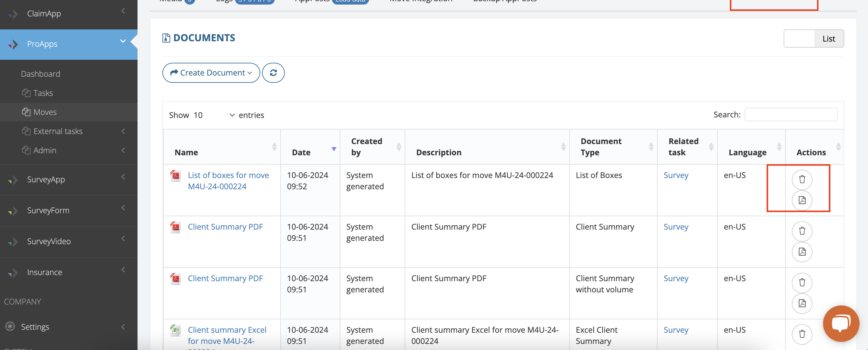Click the Tasks clipboard icon
The width and height of the screenshot is (868, 350).
click(26, 93)
